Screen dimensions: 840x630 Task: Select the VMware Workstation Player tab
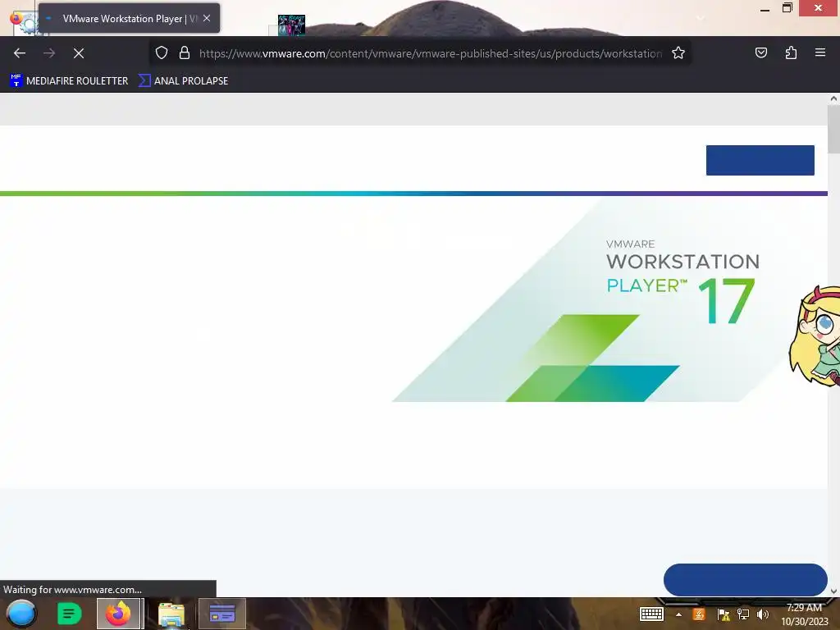(x=129, y=18)
